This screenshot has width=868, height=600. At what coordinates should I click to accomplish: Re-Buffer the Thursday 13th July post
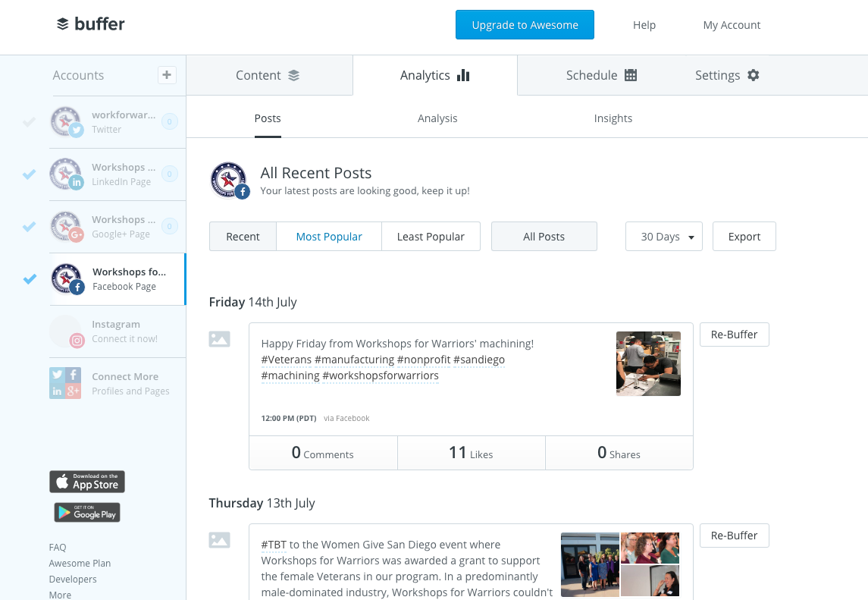click(x=734, y=536)
